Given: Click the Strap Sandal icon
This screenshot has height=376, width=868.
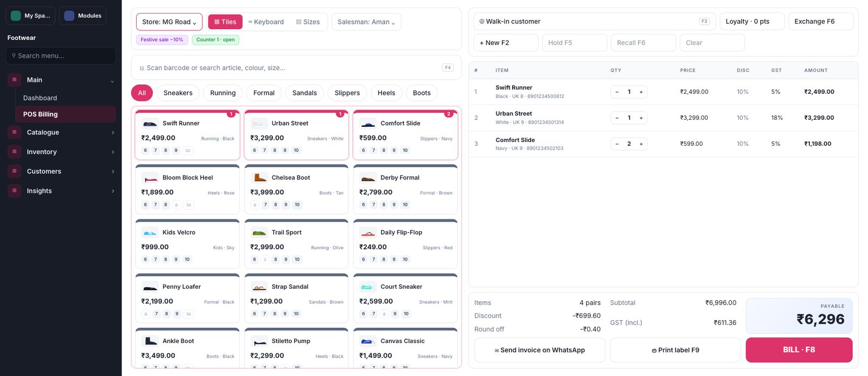Looking at the screenshot, I should [259, 287].
